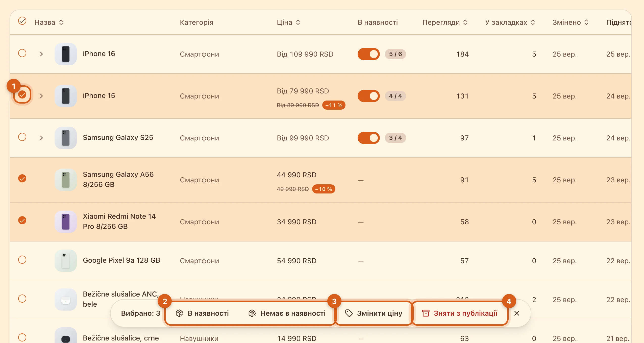Uncheck the iPhone 15 row checkbox
Image resolution: width=644 pixels, height=343 pixels.
[22, 95]
